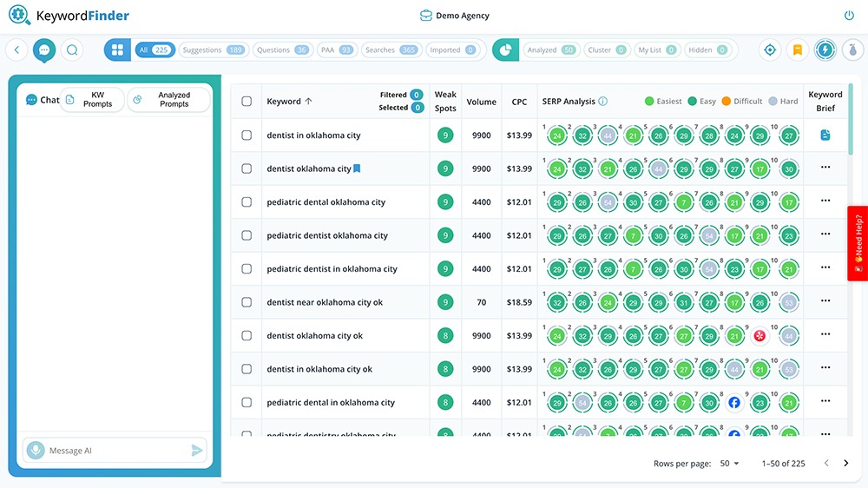Screen dimensions: 868x488
Task: Click the lightning bolt icon
Action: [825, 49]
